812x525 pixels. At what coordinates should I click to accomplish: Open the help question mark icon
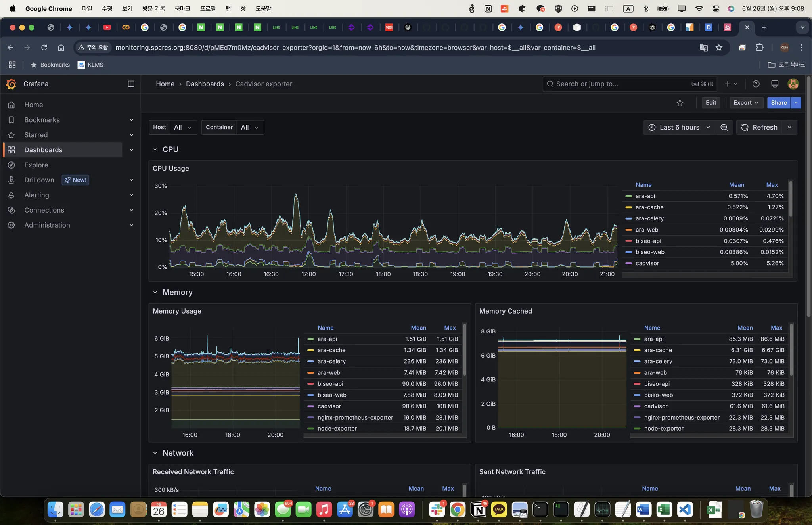coord(756,84)
